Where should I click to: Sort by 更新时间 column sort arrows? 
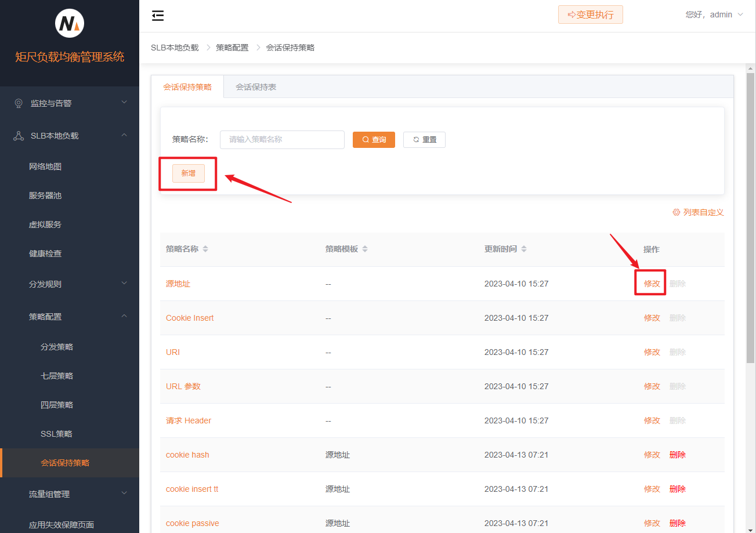tap(524, 249)
